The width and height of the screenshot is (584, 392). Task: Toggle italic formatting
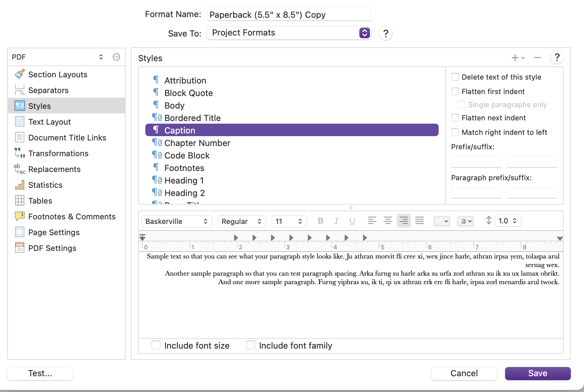click(x=336, y=221)
